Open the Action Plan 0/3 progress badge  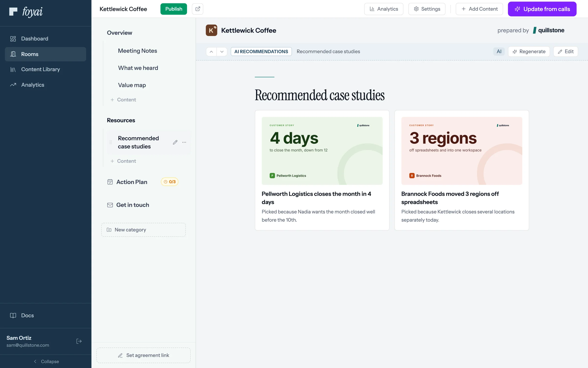(x=170, y=182)
